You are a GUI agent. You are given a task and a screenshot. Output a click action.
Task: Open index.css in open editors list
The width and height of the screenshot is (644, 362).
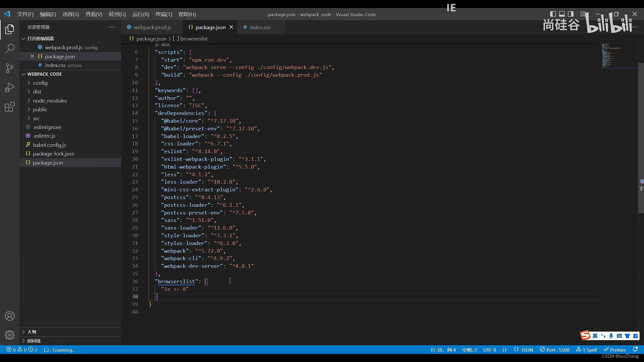point(70,65)
